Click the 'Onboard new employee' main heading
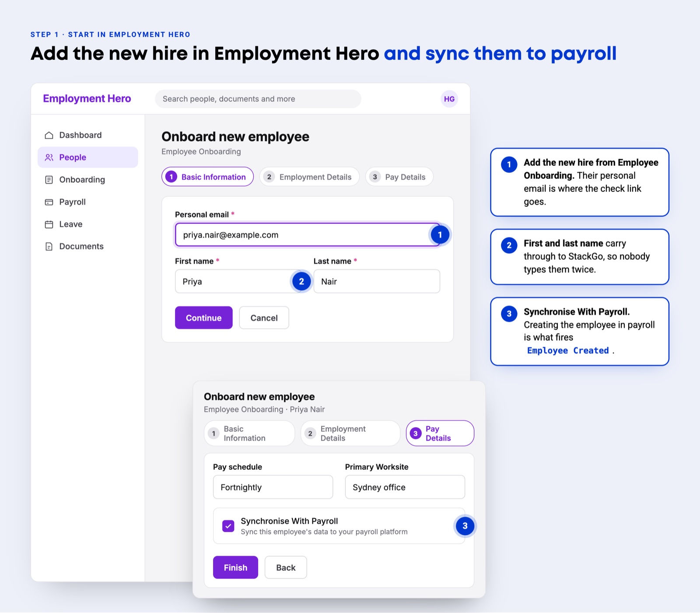Screen dimensions: 700x613 pyautogui.click(x=235, y=137)
